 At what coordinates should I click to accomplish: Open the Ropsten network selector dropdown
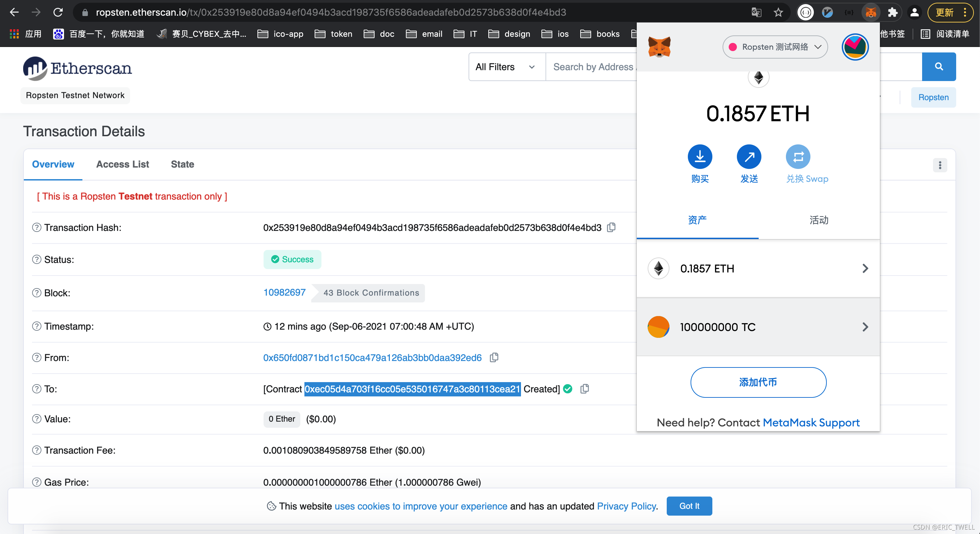(x=775, y=47)
